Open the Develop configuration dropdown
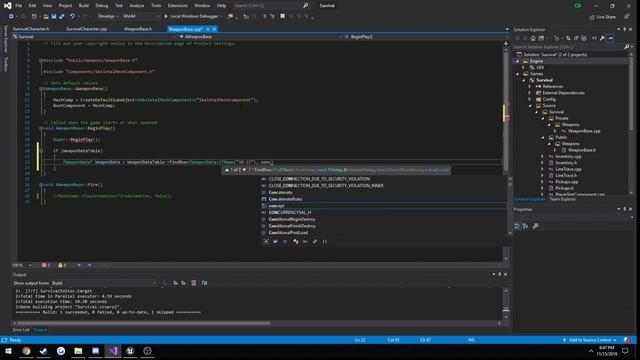 point(108,16)
